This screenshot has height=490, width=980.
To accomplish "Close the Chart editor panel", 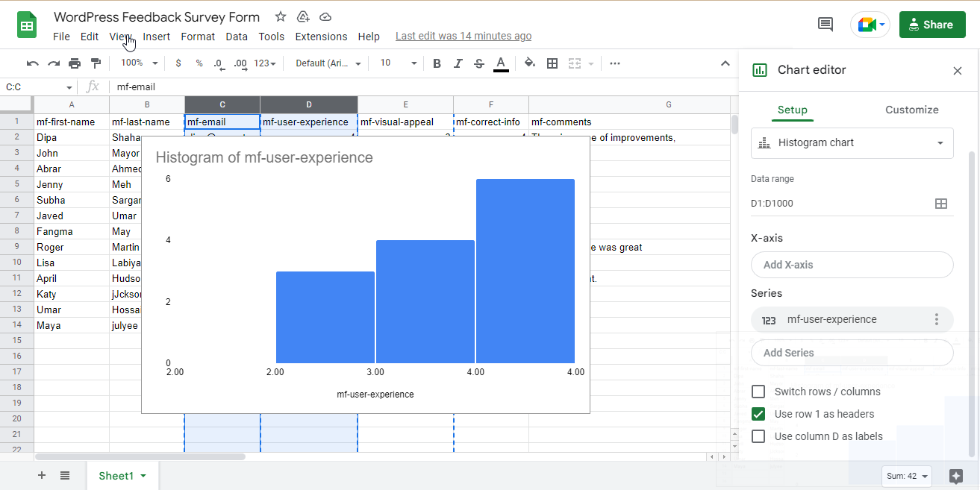I will pyautogui.click(x=958, y=71).
